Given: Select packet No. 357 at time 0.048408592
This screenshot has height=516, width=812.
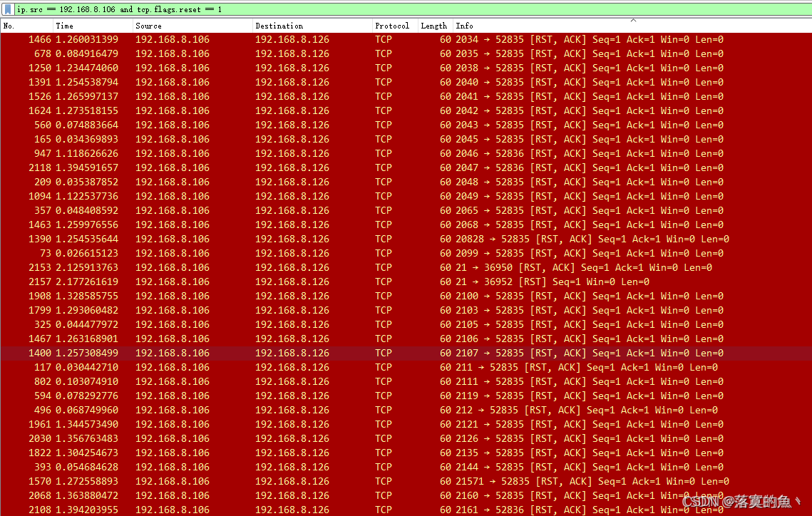Looking at the screenshot, I should pos(406,210).
